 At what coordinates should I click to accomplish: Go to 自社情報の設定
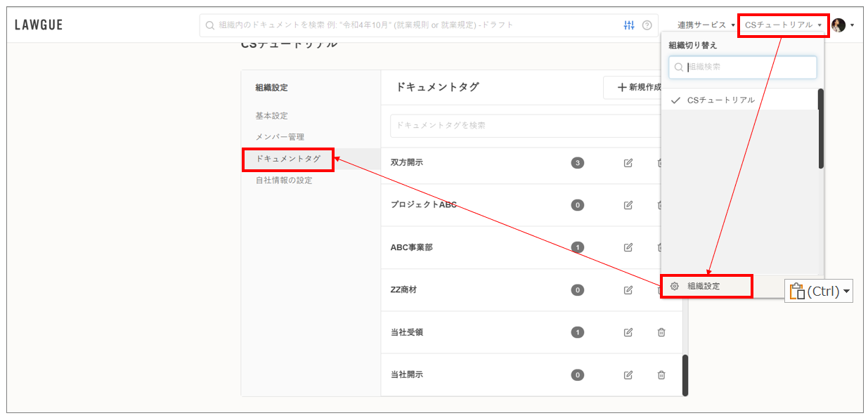click(x=284, y=181)
